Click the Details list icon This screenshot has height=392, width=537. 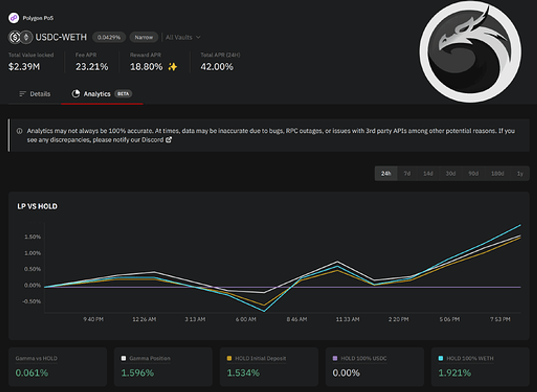click(23, 94)
